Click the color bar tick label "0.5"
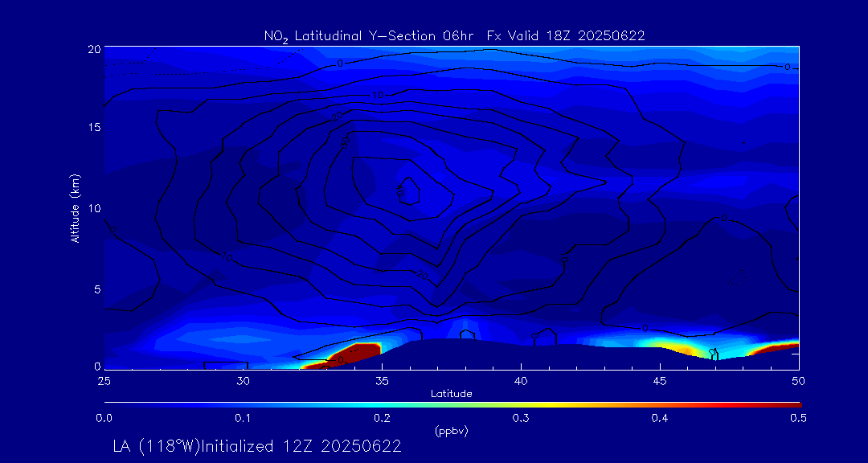This screenshot has width=868, height=463. [798, 419]
